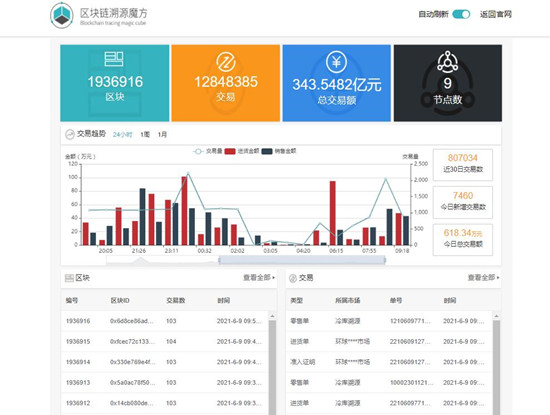This screenshot has width=550, height=415.
Task: Click the yen icon in the blue card
Action: pyautogui.click(x=336, y=62)
